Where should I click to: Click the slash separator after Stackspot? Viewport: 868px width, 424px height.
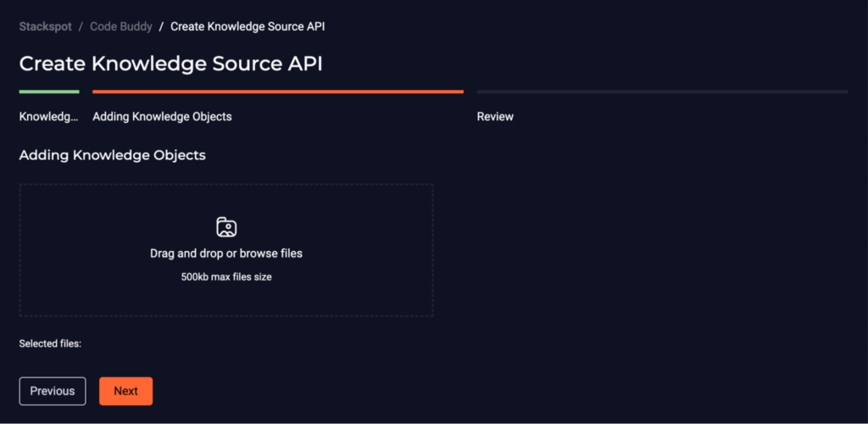point(81,26)
